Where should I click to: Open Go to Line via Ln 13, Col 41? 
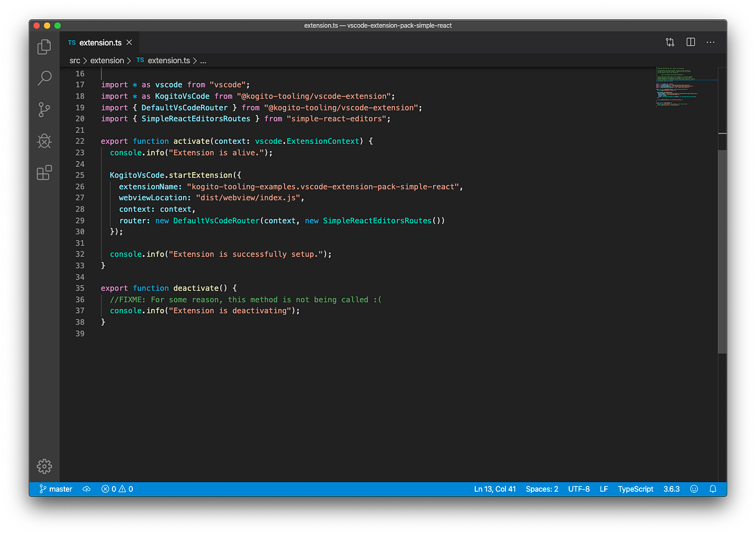tap(495, 489)
